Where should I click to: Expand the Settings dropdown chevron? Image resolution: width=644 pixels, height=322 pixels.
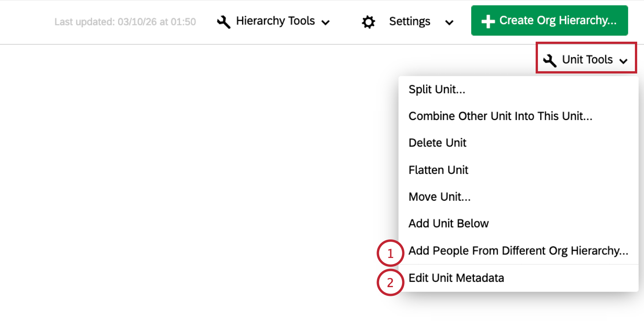tap(449, 23)
